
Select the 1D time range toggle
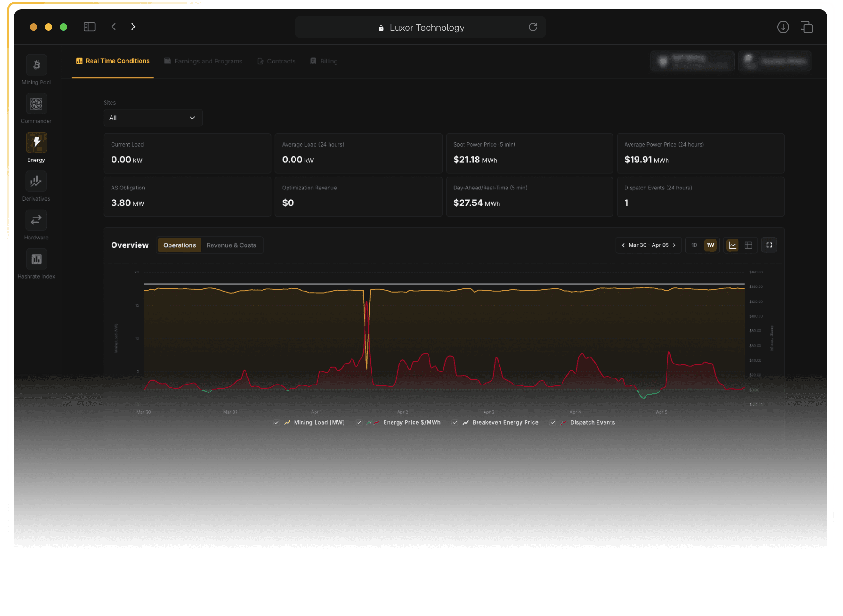coord(695,245)
